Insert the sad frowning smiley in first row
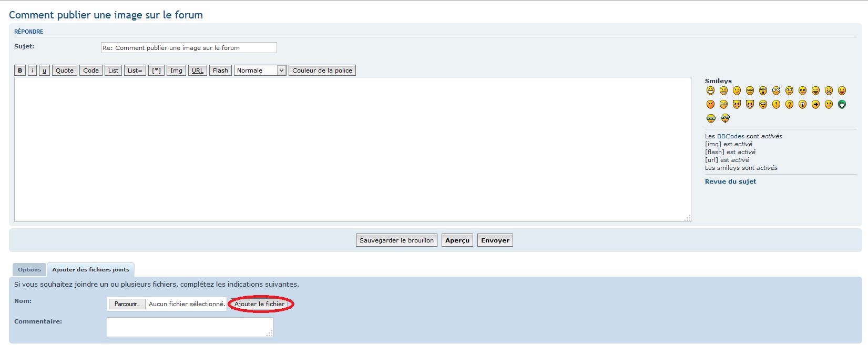868x354 pixels. point(750,91)
